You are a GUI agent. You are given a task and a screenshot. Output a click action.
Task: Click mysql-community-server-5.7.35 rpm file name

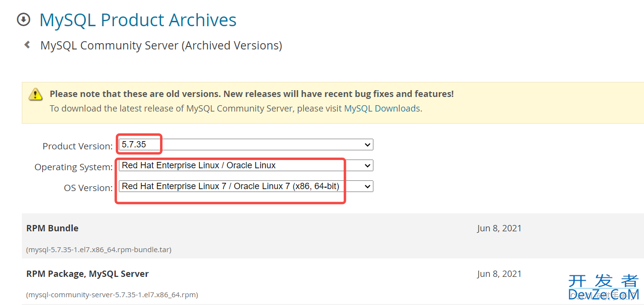click(x=112, y=295)
